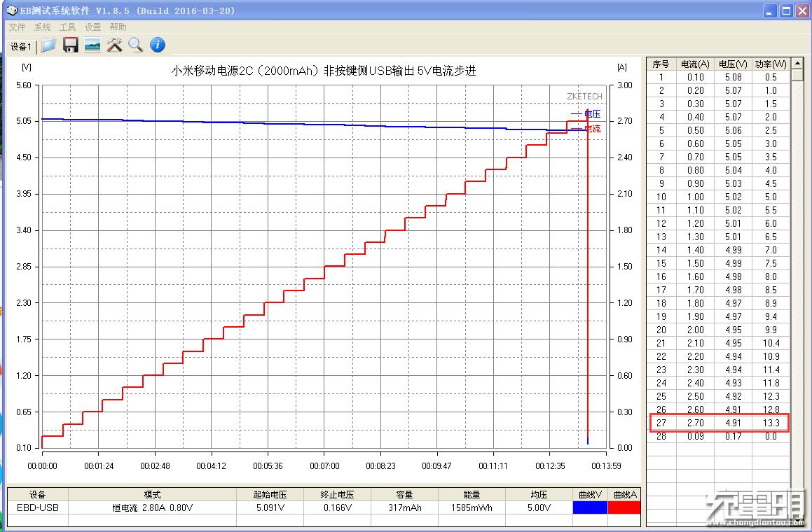This screenshot has width=812, height=532.
Task: Open settings with the hammer-wrench tools icon
Action: point(114,45)
